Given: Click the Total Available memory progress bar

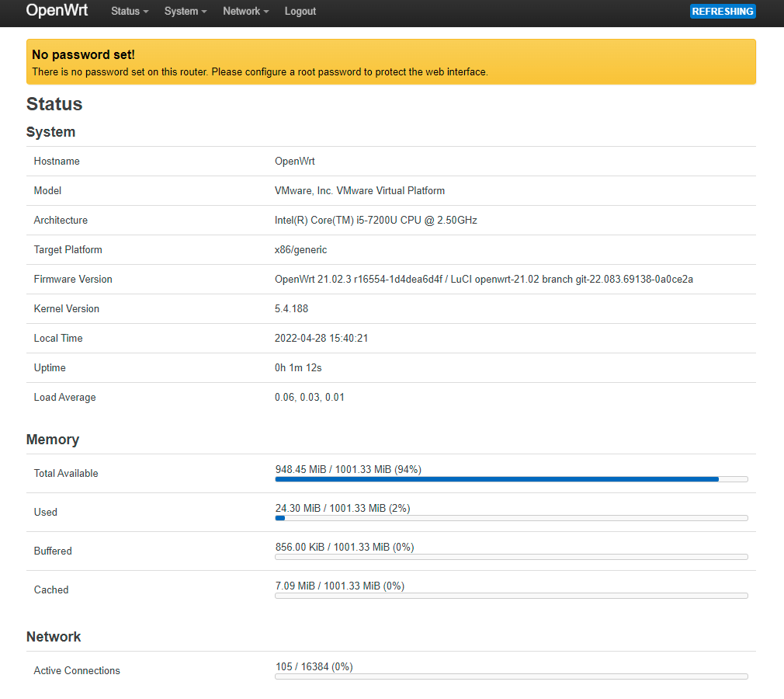Looking at the screenshot, I should [511, 479].
